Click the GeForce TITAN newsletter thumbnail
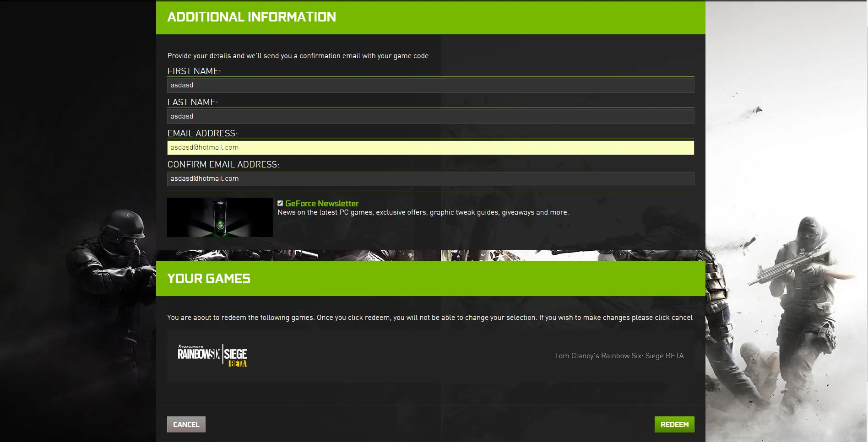868x442 pixels. point(220,217)
